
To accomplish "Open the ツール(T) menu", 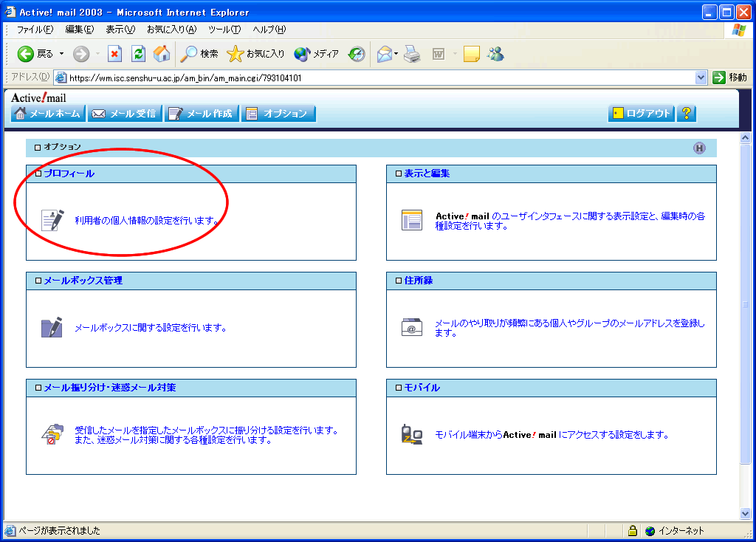I will click(224, 30).
